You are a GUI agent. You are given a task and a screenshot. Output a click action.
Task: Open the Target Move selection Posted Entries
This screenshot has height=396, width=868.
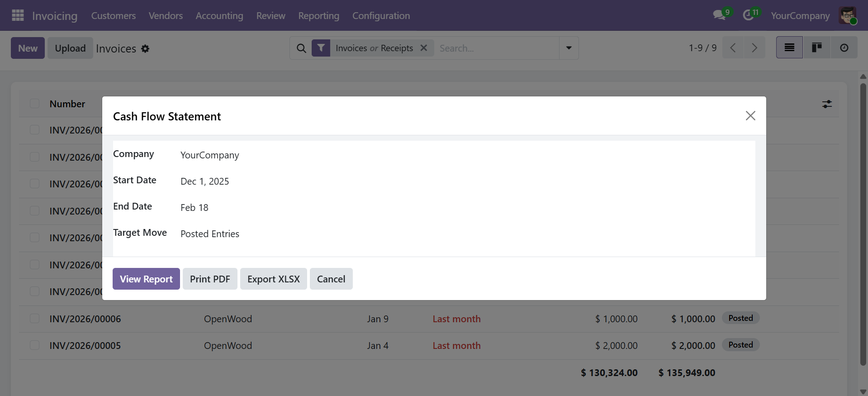tap(210, 234)
